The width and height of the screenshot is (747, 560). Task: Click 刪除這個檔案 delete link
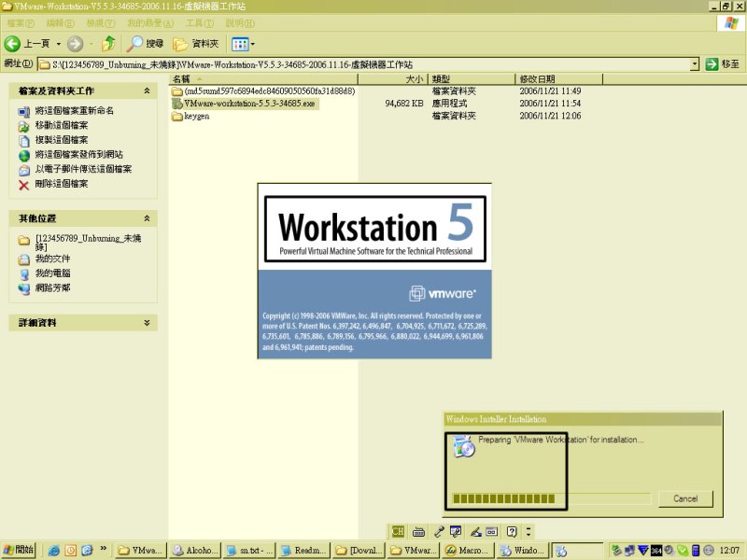(x=61, y=183)
